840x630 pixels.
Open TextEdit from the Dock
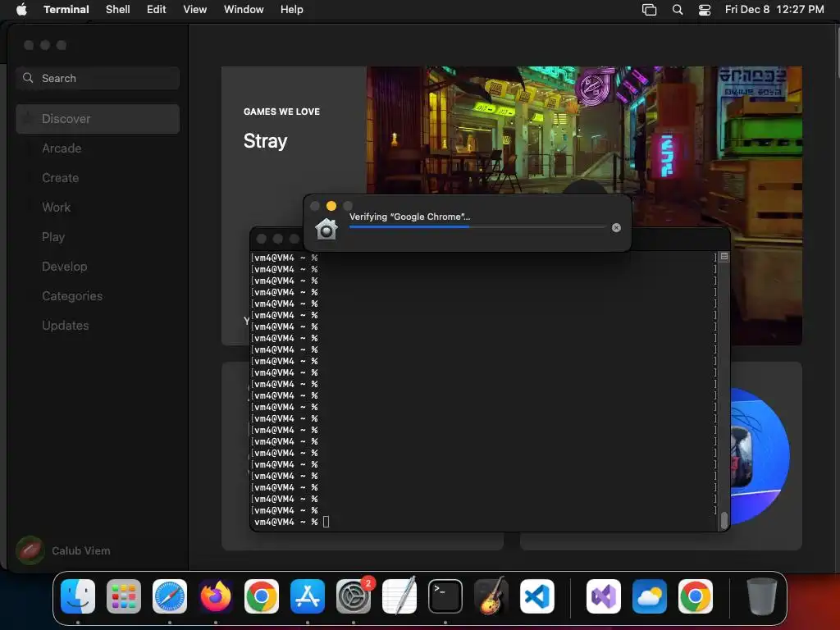(x=399, y=596)
